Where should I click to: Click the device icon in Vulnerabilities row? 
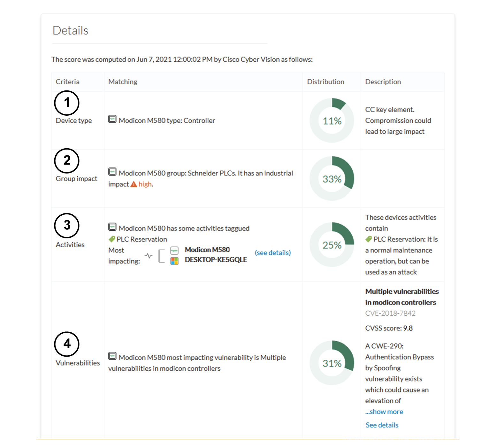(112, 356)
